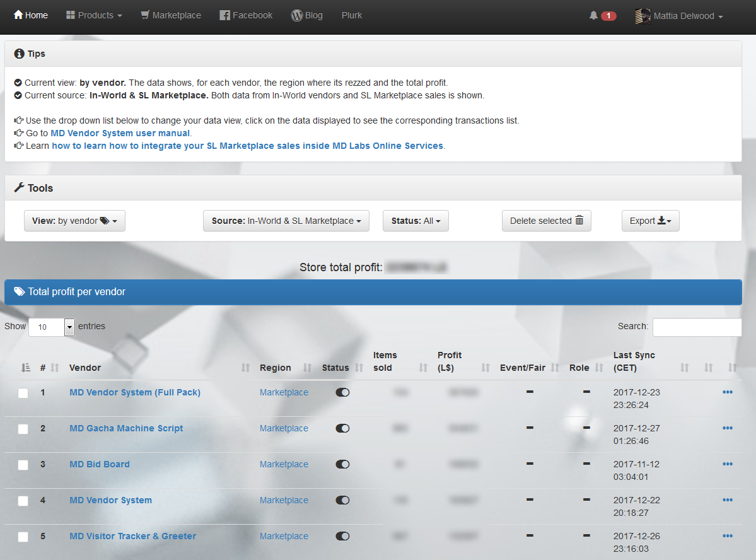Open SL Marketplace sales integration guide link

point(247,146)
